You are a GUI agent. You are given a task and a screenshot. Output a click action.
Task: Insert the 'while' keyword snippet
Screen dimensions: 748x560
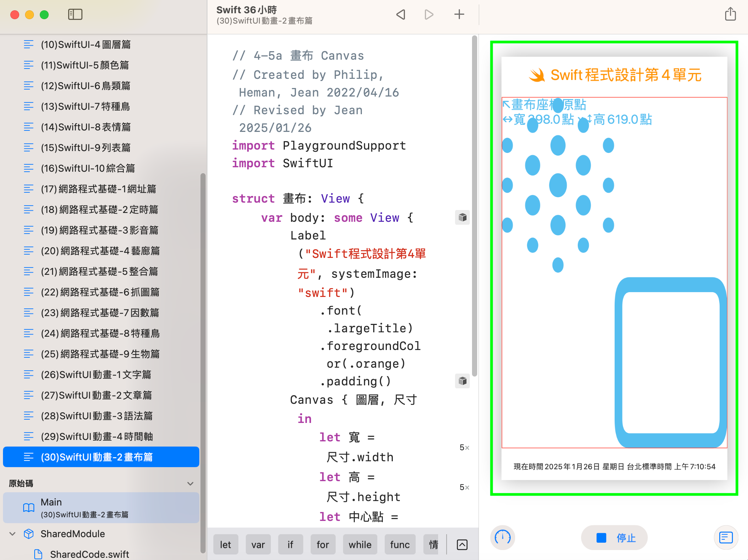point(360,545)
